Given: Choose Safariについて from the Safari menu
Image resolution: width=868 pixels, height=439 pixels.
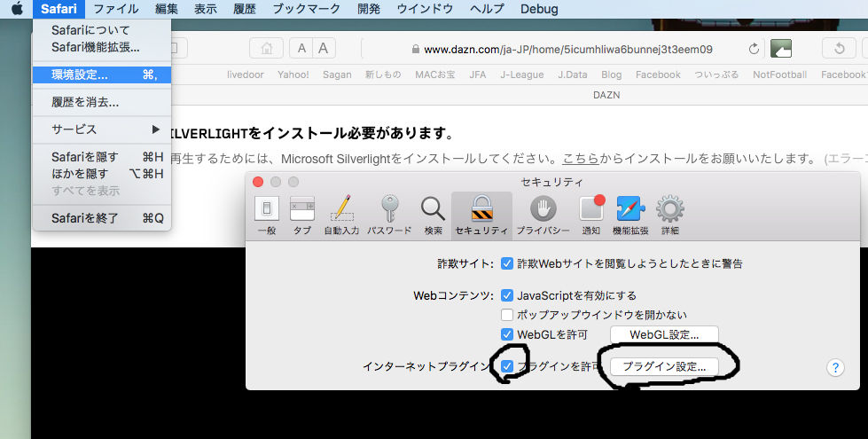Looking at the screenshot, I should [x=102, y=30].
